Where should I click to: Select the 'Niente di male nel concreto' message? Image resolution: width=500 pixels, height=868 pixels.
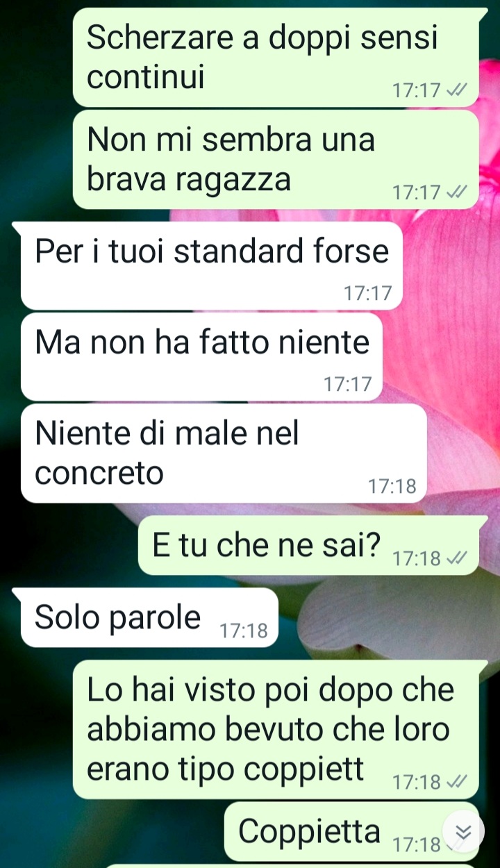(x=224, y=453)
